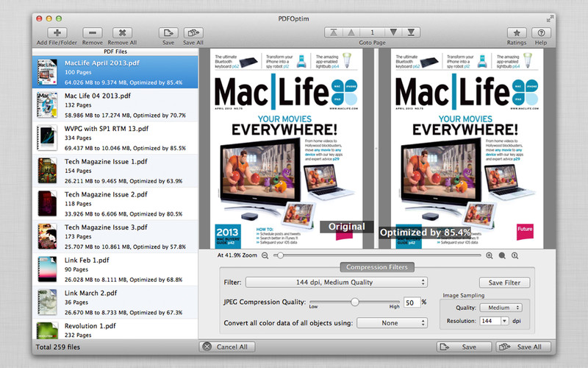Open the Filter dropdown showing 144 dpi, Medium Quality
This screenshot has height=368, width=588.
coord(337,282)
